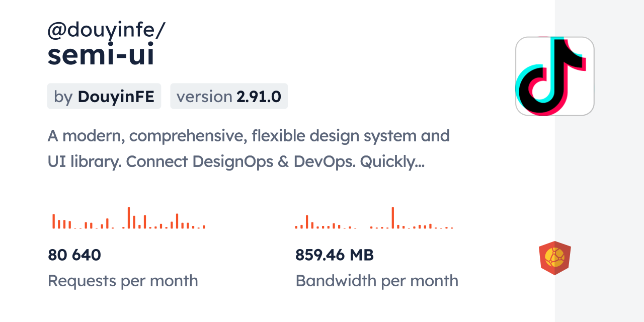Click the Bandwidth per month label

[377, 281]
